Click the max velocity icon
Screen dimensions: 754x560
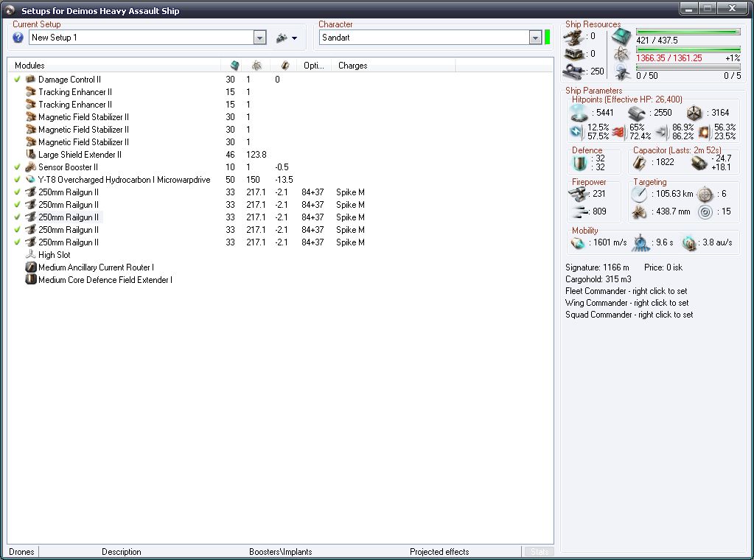tap(578, 242)
